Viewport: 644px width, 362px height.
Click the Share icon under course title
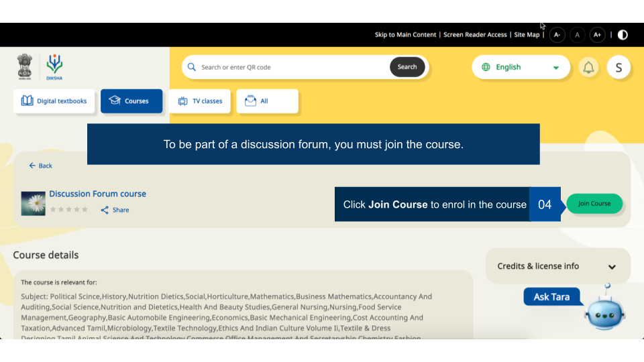click(x=105, y=210)
